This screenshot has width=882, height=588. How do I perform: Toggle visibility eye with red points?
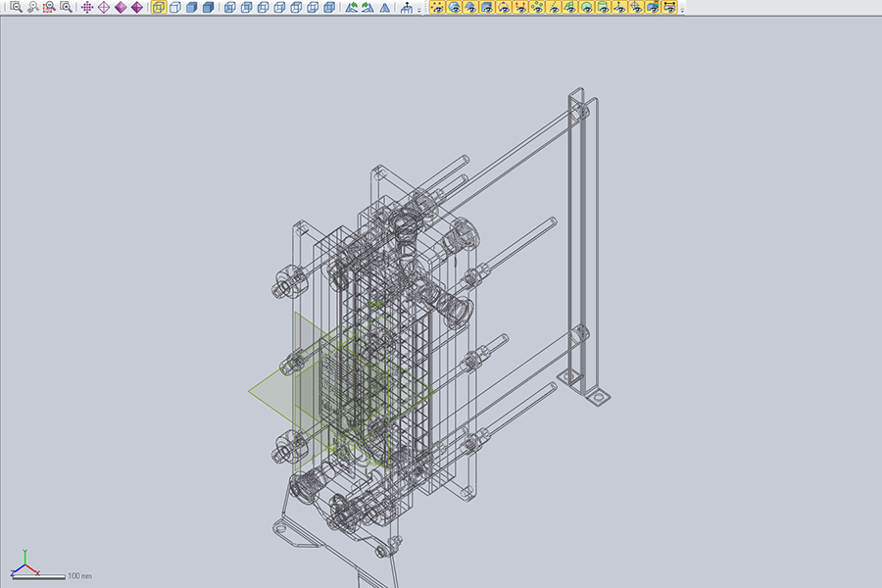click(520, 7)
